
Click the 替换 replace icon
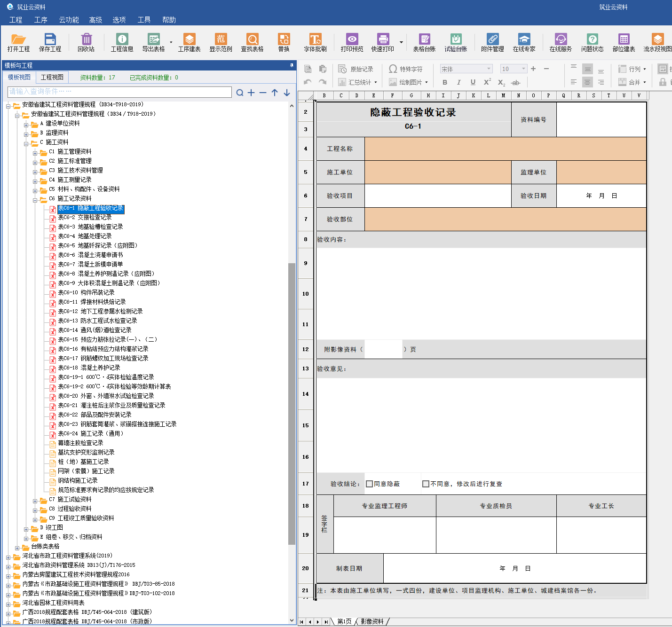(284, 42)
